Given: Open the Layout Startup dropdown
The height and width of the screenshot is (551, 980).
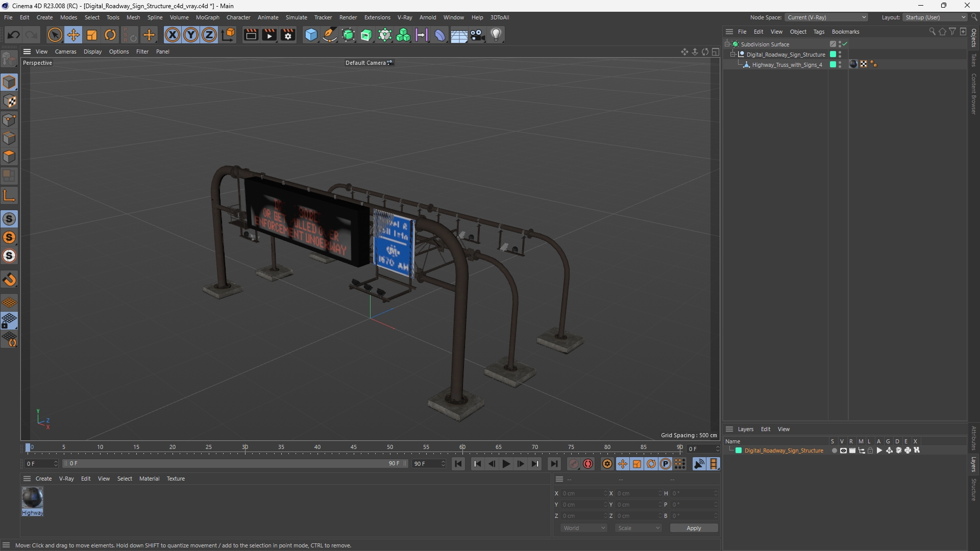Looking at the screenshot, I should (x=936, y=17).
